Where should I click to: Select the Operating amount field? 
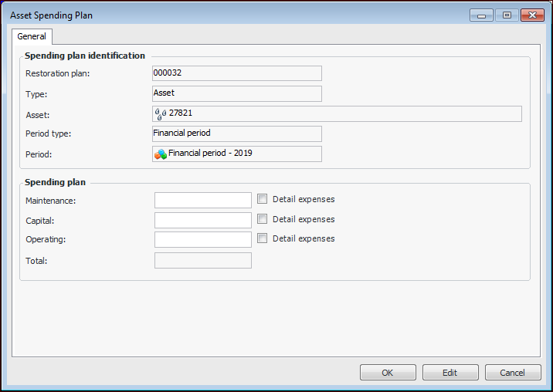[203, 239]
